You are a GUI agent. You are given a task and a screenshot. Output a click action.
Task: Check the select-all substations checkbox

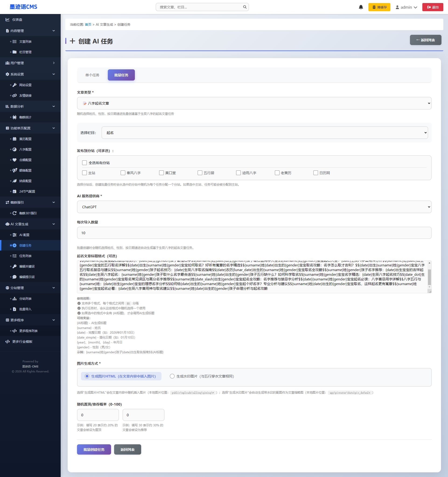84,163
